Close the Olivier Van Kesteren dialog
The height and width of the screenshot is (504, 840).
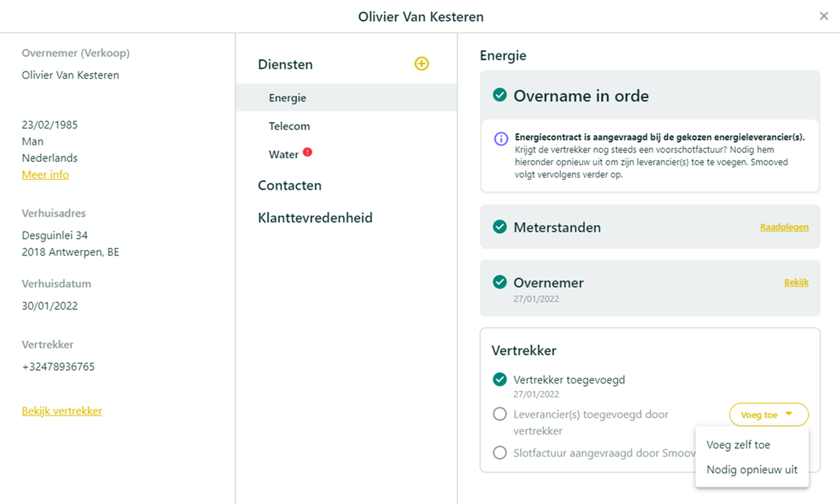[824, 16]
